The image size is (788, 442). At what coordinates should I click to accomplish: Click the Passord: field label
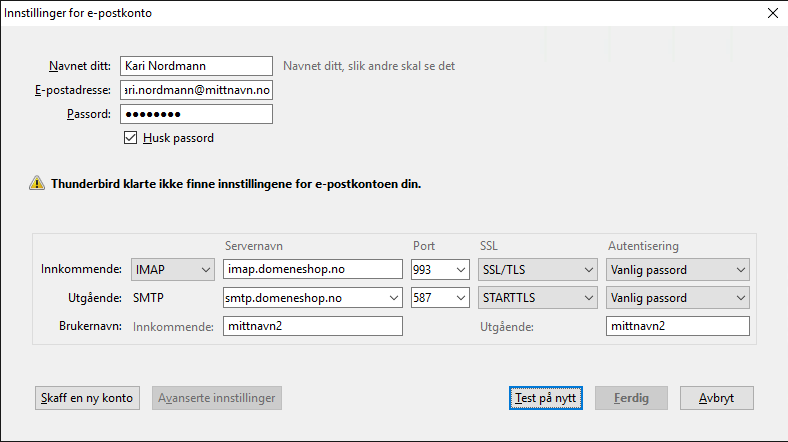coord(89,114)
